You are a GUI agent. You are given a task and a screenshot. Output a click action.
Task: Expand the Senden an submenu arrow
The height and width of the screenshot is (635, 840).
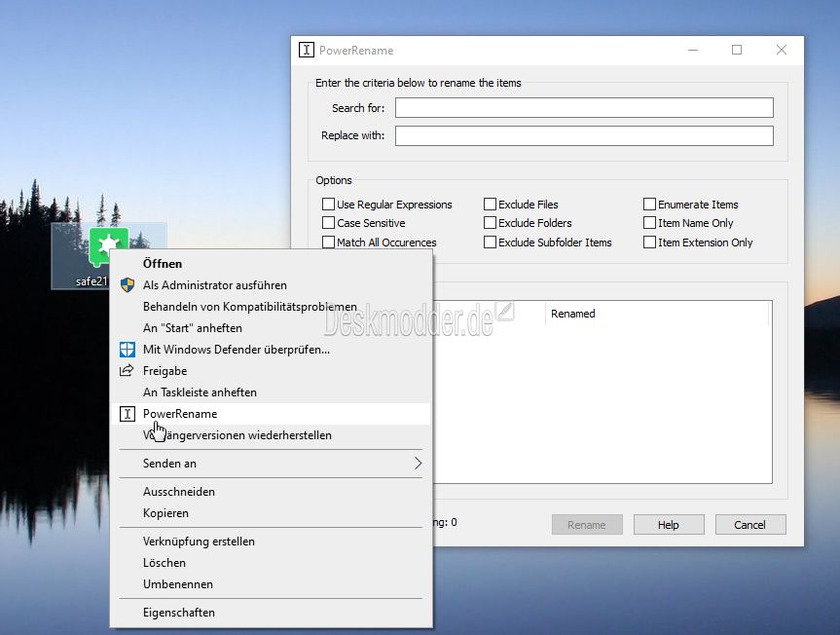click(x=418, y=464)
